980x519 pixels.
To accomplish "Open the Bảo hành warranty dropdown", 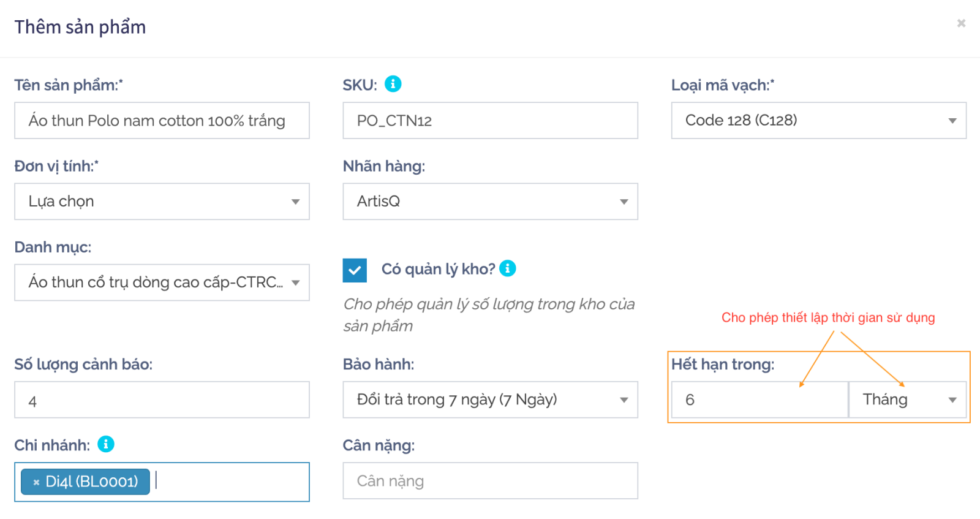I will (x=490, y=400).
